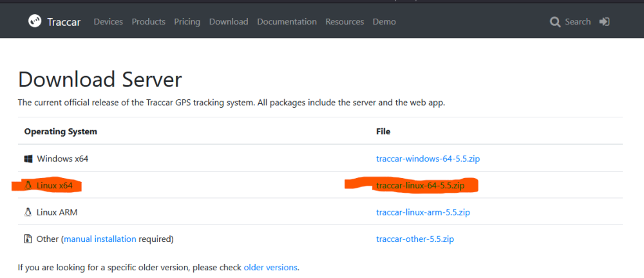
Task: Click the Windows logo icon
Action: 28,159
